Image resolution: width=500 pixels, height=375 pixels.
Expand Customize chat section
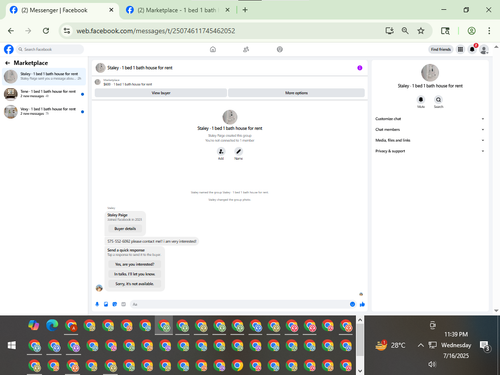430,119
